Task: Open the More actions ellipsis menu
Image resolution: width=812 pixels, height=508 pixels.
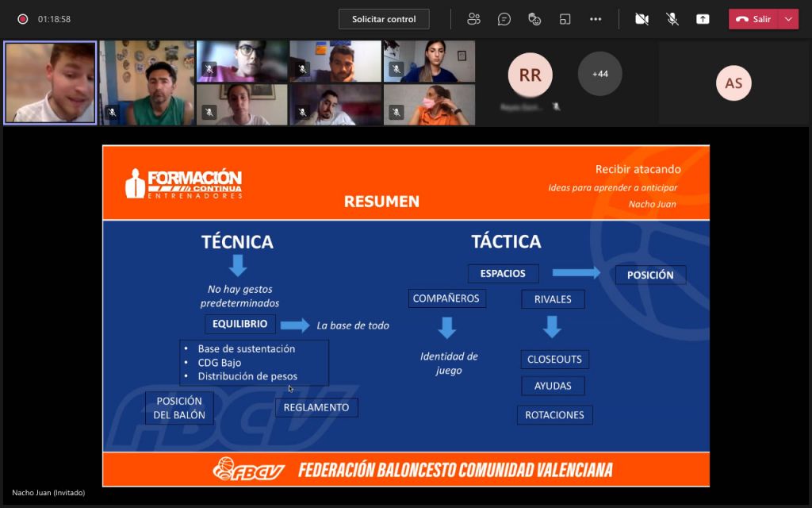Action: [x=596, y=19]
